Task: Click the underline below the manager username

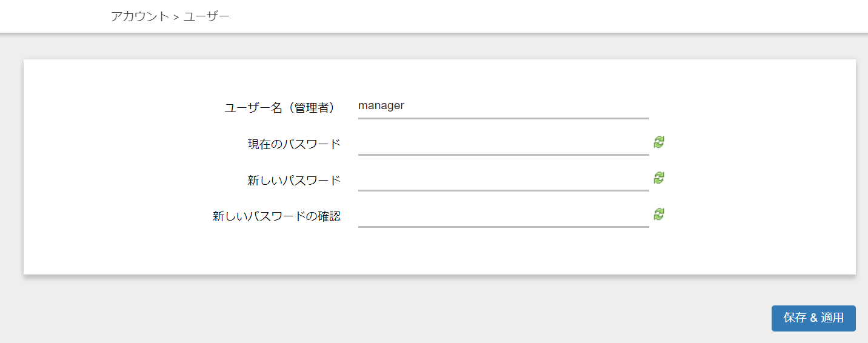Action: (503, 118)
